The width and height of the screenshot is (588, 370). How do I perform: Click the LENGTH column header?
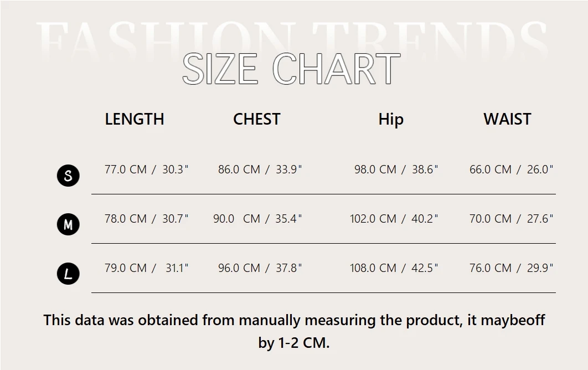(135, 119)
